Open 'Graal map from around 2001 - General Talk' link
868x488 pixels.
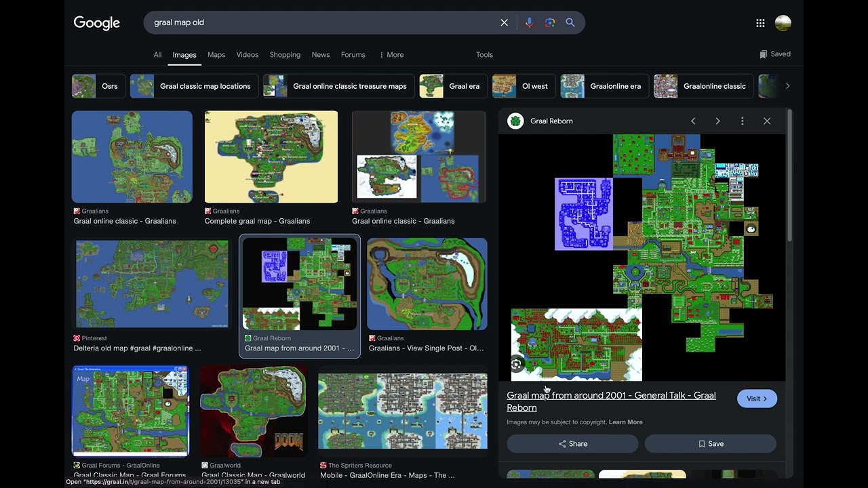(611, 401)
